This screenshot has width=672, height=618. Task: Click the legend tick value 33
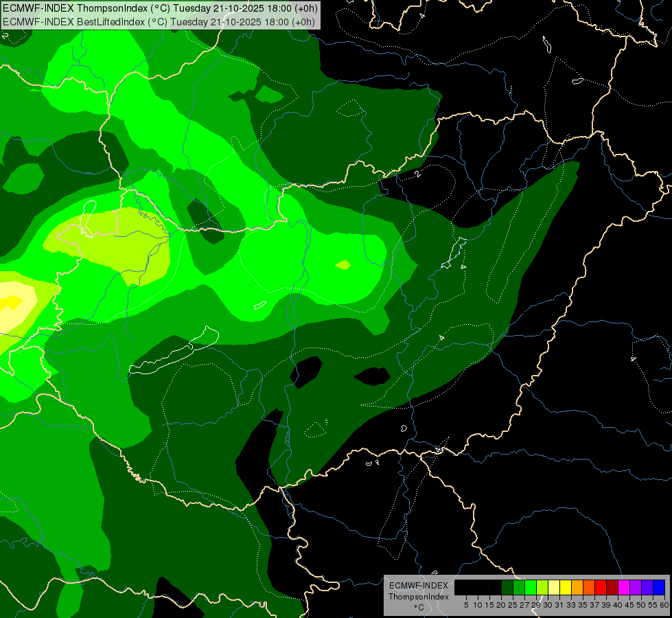[571, 605]
